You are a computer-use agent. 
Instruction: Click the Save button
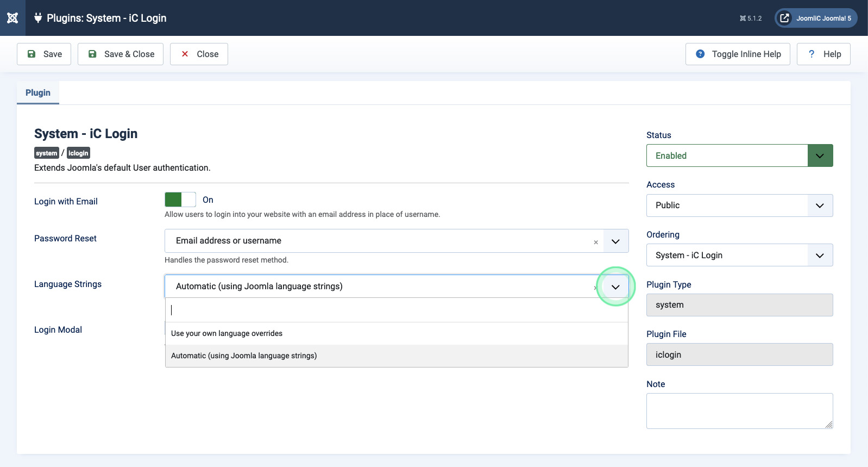(44, 54)
